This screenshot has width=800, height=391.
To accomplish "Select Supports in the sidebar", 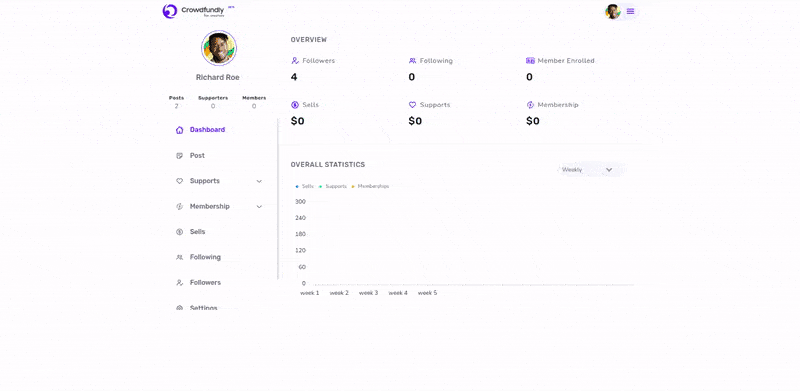I will [205, 181].
